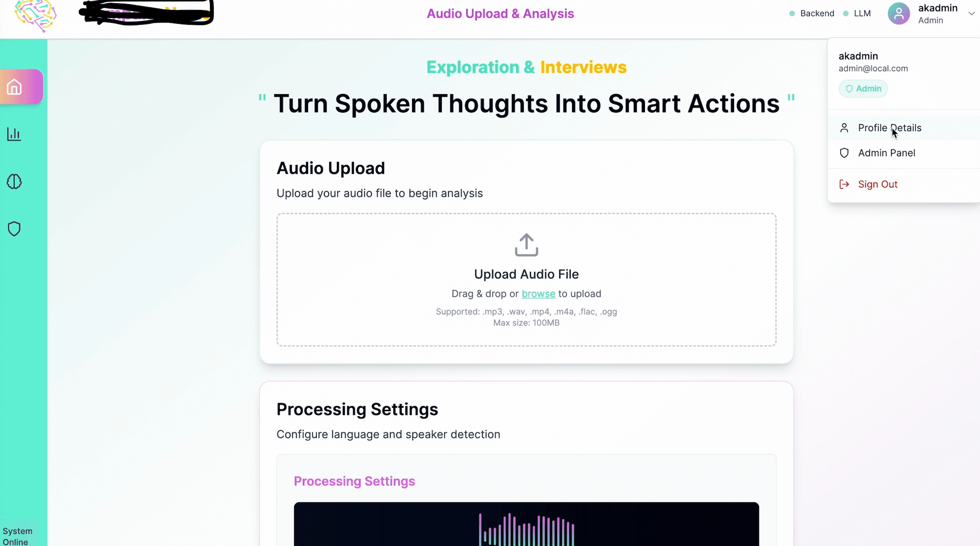
Task: Click the upload arrow icon
Action: [526, 245]
